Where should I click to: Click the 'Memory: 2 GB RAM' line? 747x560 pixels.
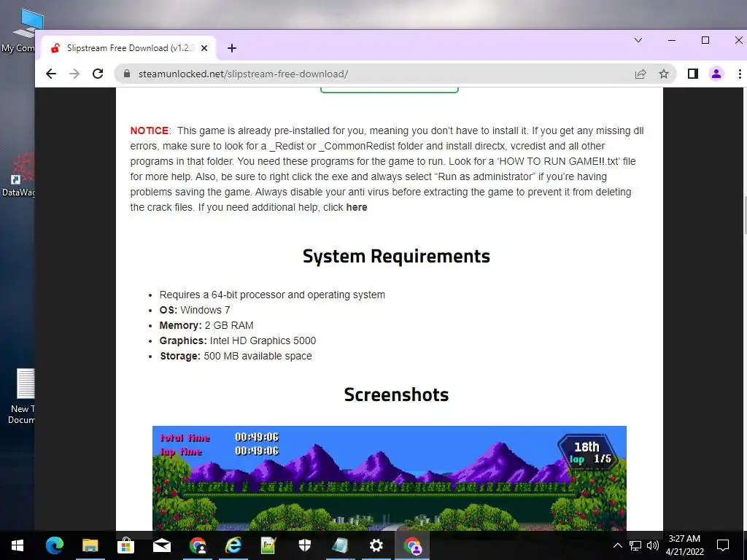click(206, 326)
